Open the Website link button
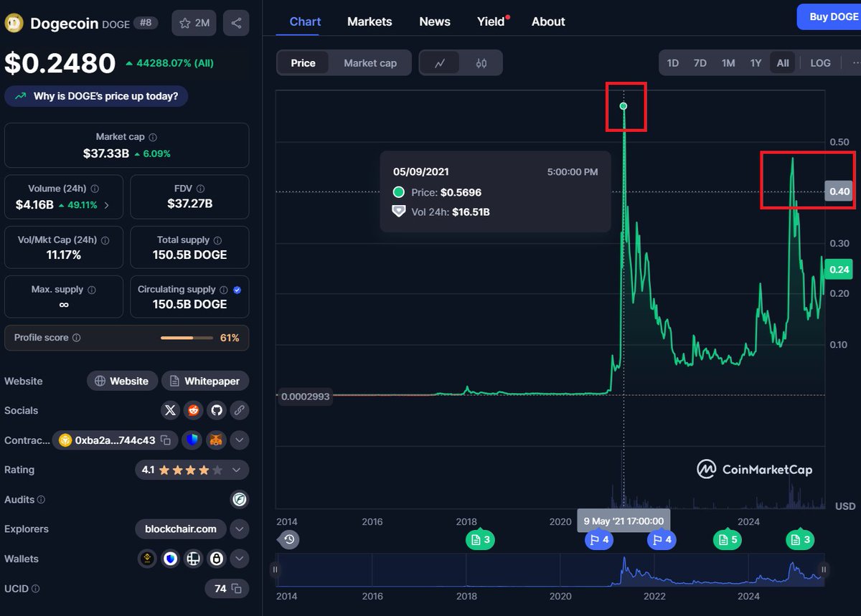Screen dimensions: 861x616 [x=121, y=381]
